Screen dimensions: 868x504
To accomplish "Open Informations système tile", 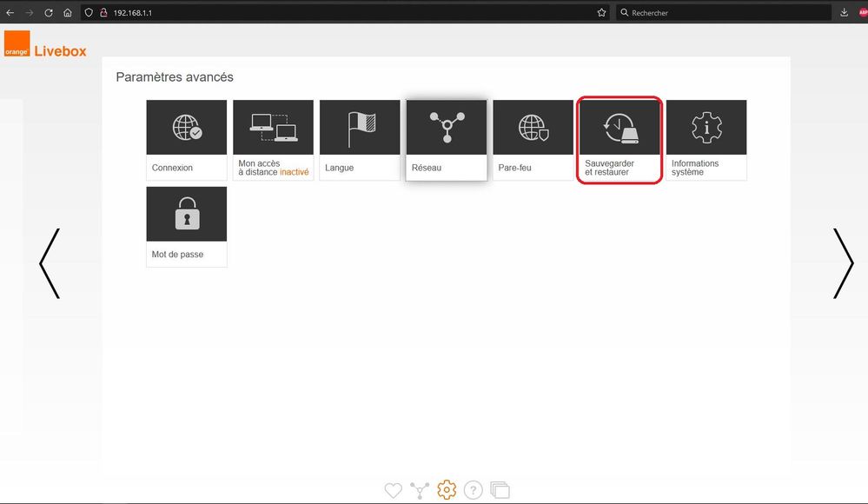I will pos(706,139).
